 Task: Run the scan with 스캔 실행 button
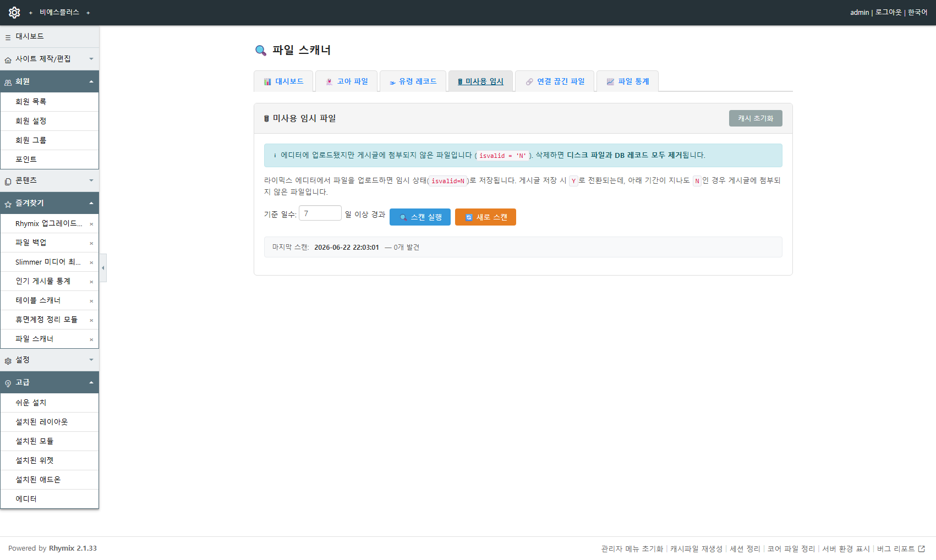pos(420,217)
